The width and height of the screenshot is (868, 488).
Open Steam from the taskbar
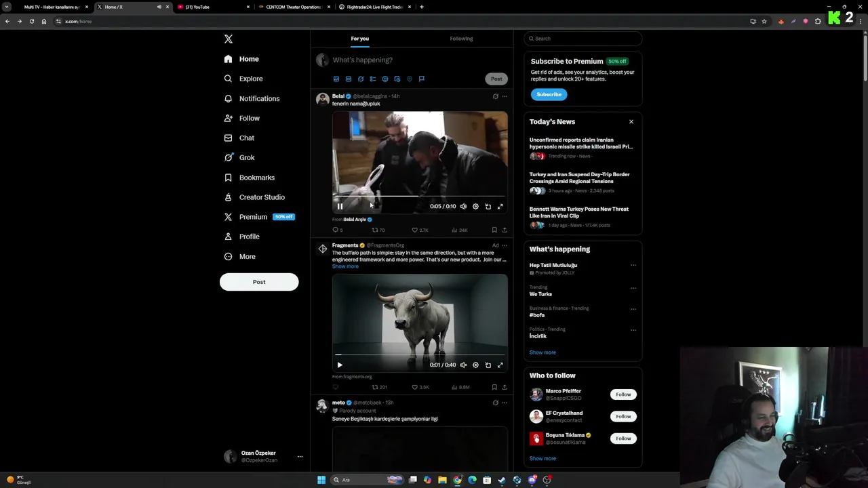point(502,480)
